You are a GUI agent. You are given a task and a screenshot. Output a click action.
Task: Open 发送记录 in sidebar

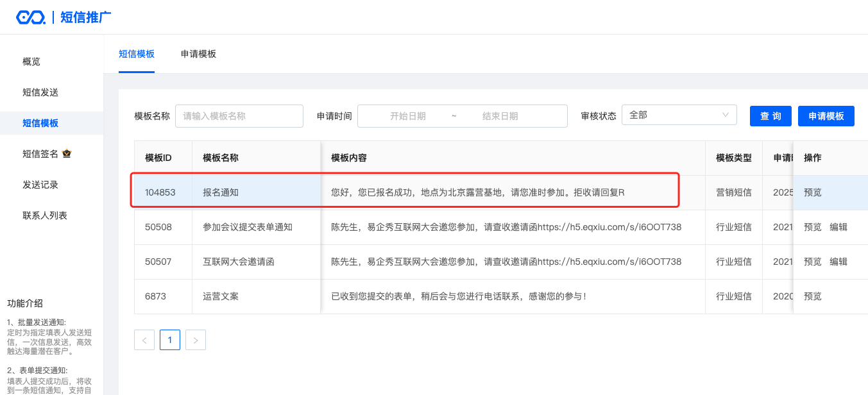pos(40,185)
